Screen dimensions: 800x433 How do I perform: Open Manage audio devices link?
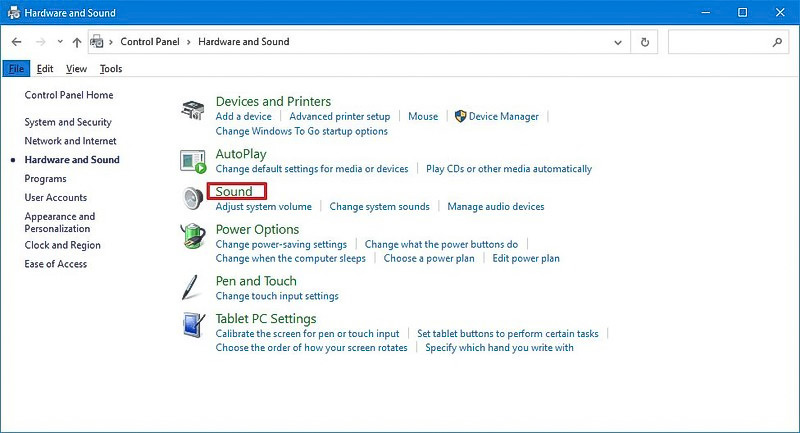pyautogui.click(x=495, y=207)
